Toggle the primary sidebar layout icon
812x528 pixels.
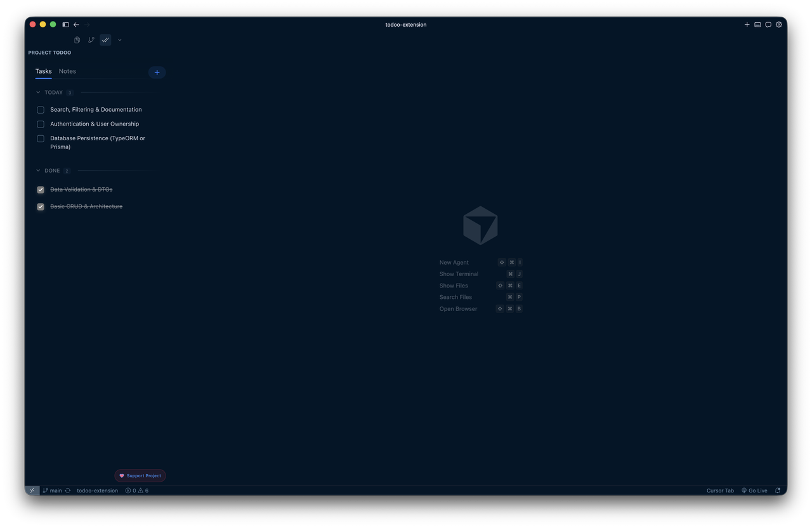coord(65,24)
